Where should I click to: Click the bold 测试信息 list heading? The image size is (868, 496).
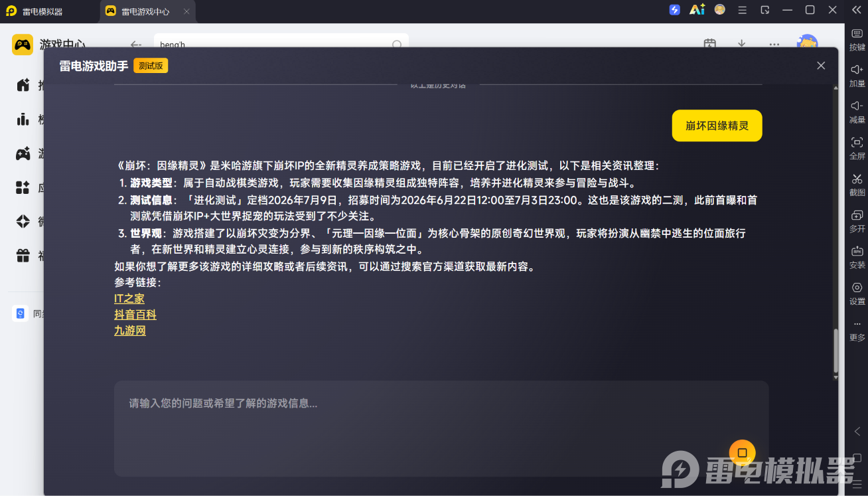tap(151, 200)
